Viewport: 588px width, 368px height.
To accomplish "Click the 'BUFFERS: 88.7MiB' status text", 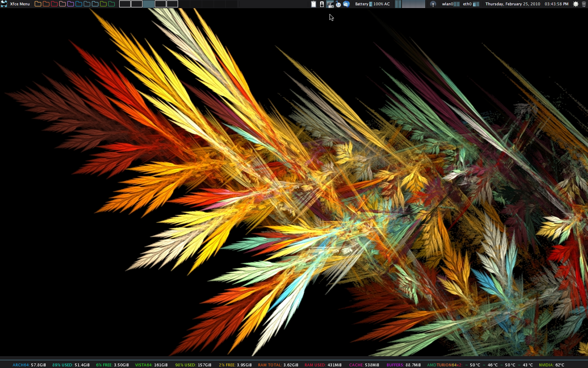I will 403,365.
